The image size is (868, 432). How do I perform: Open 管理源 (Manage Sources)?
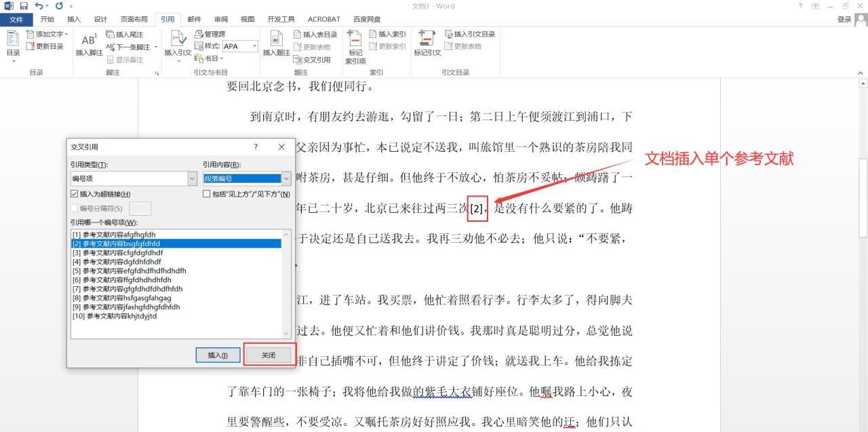[x=210, y=34]
